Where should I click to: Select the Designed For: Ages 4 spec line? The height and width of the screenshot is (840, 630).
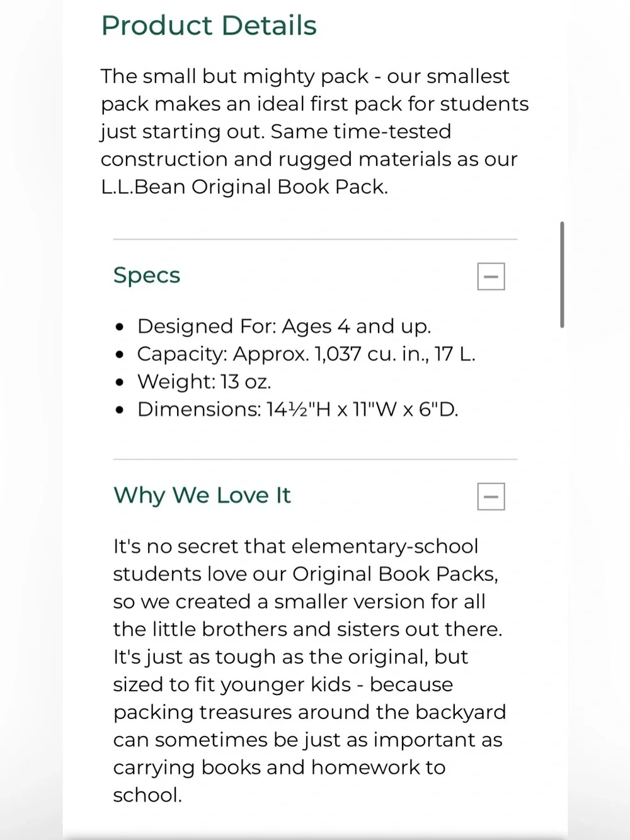click(284, 326)
